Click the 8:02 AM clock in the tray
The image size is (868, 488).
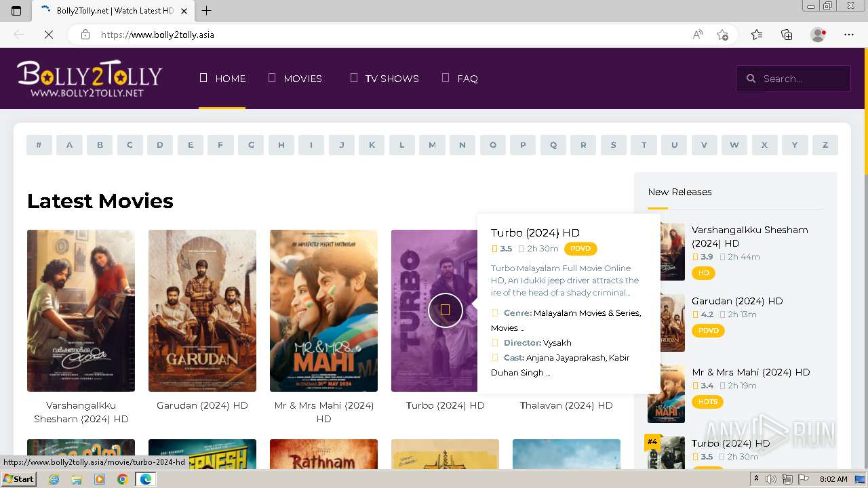(x=833, y=479)
